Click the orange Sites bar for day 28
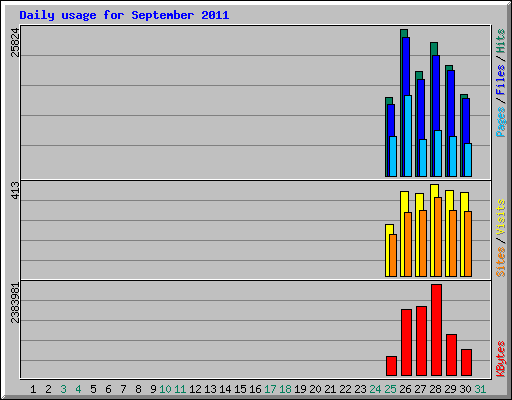This screenshot has height=400, width=512. pyautogui.click(x=438, y=237)
